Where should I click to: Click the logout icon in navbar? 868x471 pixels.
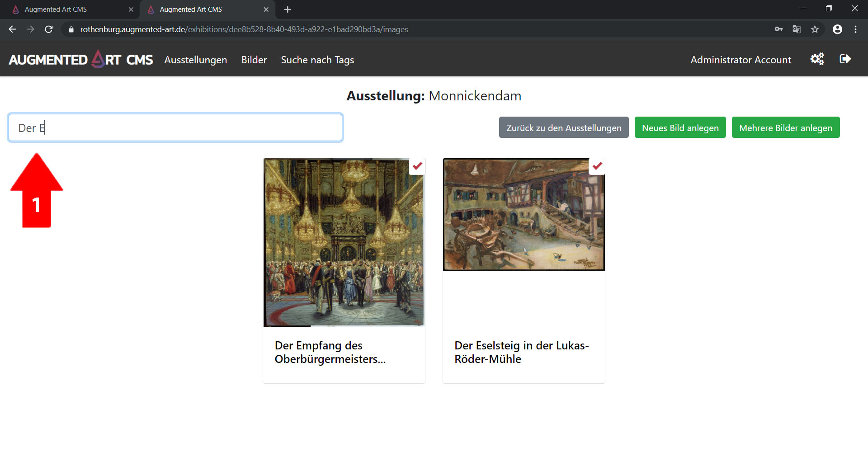click(x=845, y=59)
